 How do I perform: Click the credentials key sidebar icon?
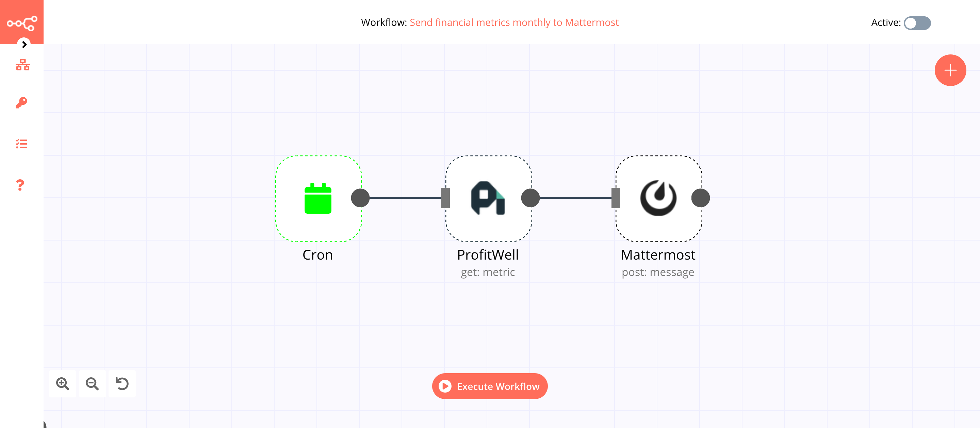21,102
